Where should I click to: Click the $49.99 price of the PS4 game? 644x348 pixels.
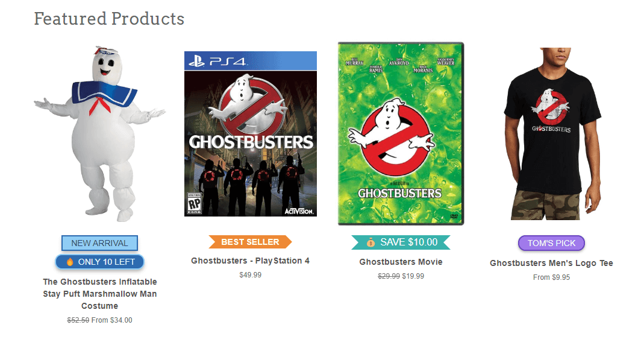[x=250, y=275]
